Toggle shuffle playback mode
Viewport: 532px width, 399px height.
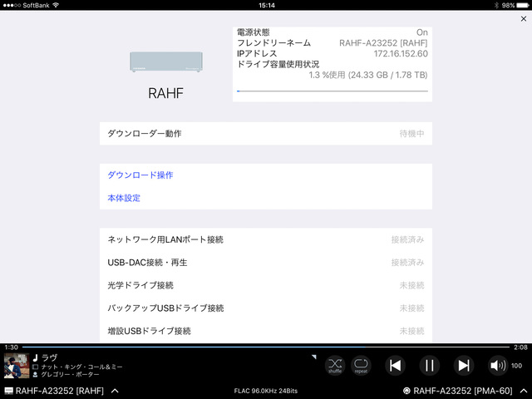pyautogui.click(x=334, y=365)
